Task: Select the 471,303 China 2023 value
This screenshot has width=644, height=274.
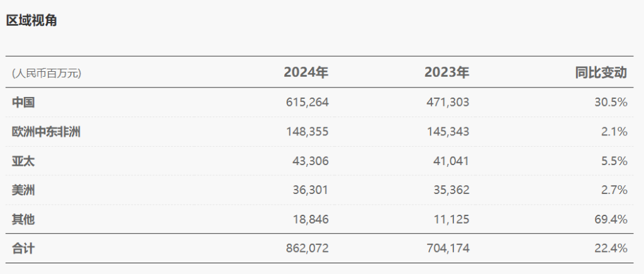Action: (x=448, y=102)
